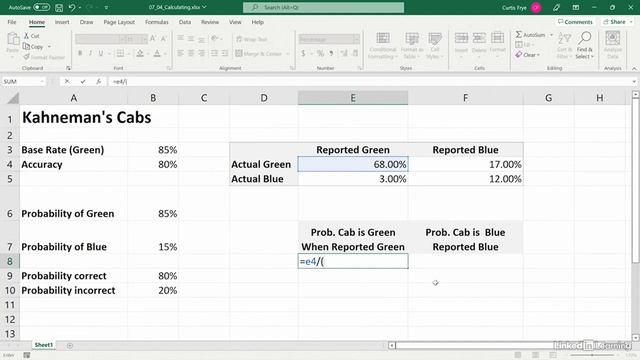Open the Page Layout ribbon tab
This screenshot has height=360, width=640.
(x=119, y=22)
